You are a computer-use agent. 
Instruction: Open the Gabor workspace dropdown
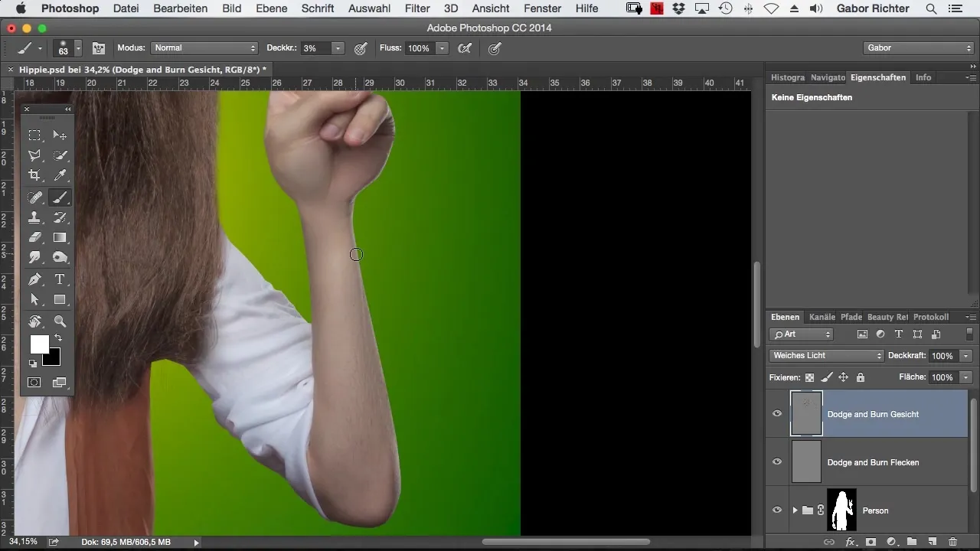tap(917, 47)
